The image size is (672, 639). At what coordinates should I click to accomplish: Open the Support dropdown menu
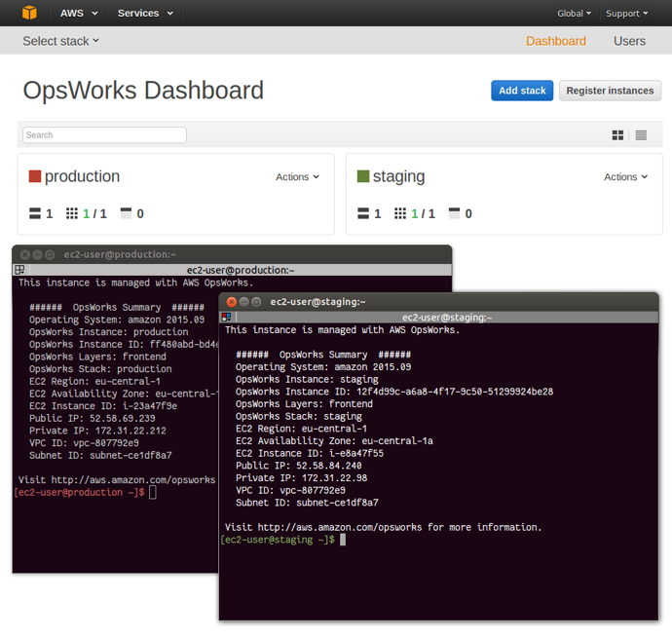(x=626, y=14)
